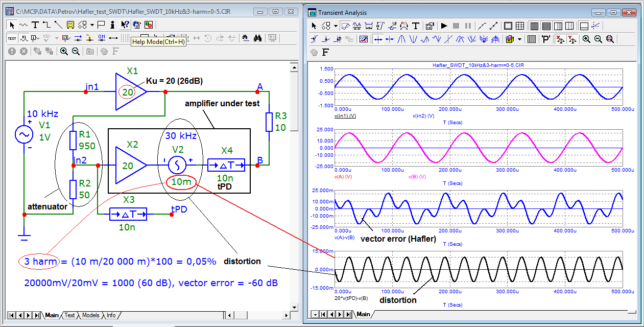Switch to the Models tab
Image resolution: width=644 pixels, height=327 pixels.
[91, 315]
